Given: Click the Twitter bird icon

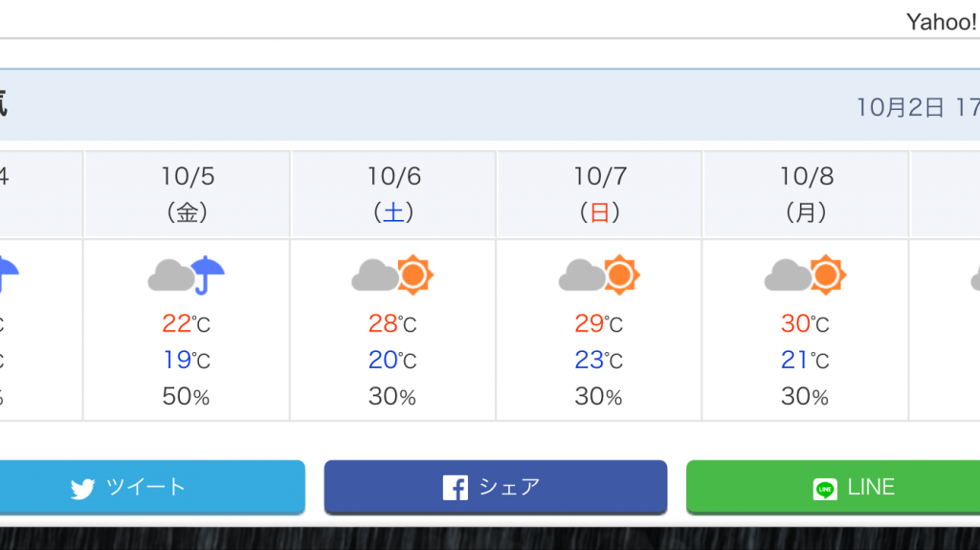Looking at the screenshot, I should click(82, 488).
